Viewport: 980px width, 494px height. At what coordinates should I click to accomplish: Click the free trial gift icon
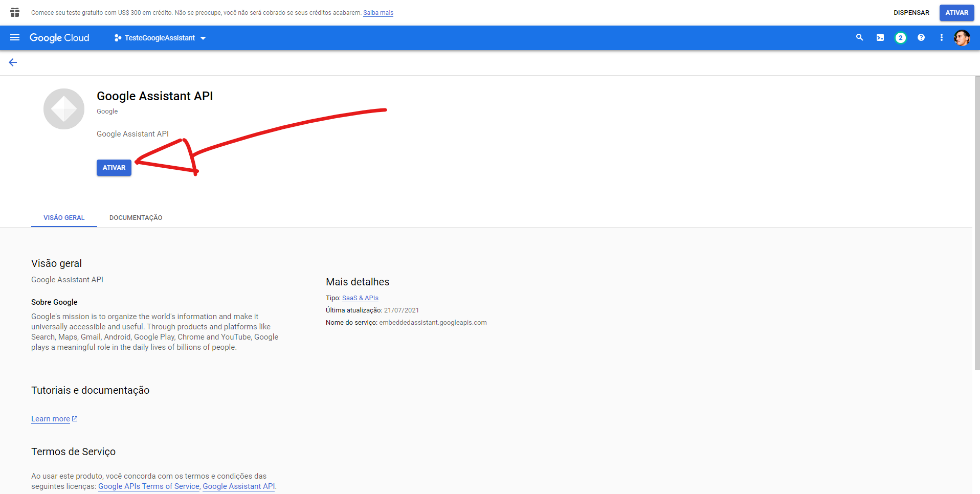14,12
